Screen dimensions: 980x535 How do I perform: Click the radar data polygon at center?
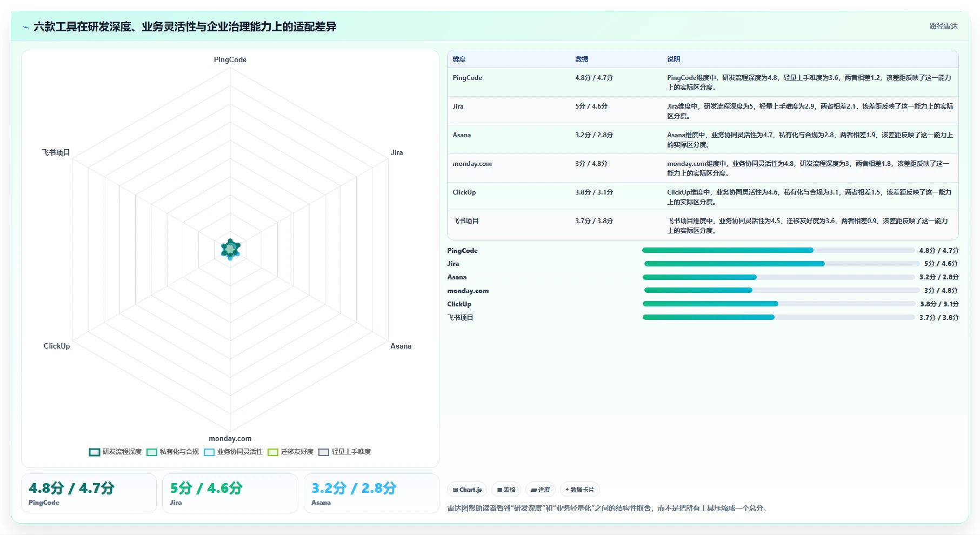click(230, 249)
